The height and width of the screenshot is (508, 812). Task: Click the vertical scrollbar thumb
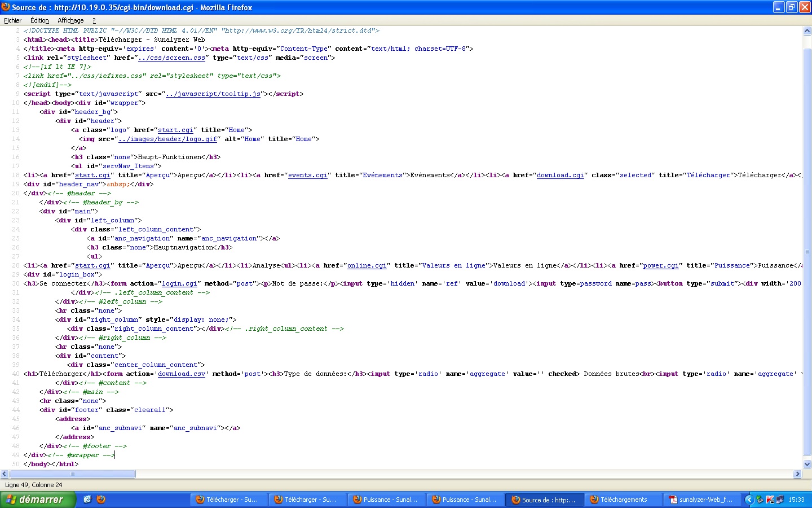pos(807,252)
